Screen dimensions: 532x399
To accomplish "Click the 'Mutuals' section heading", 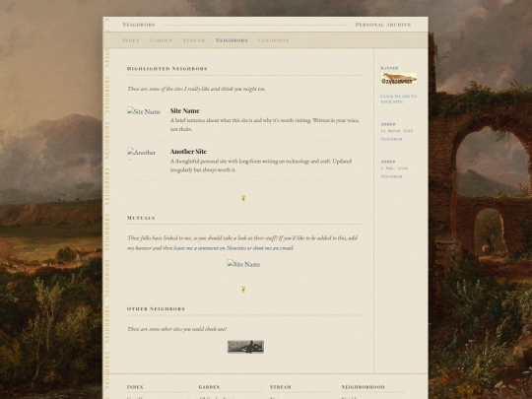I will tap(141, 218).
